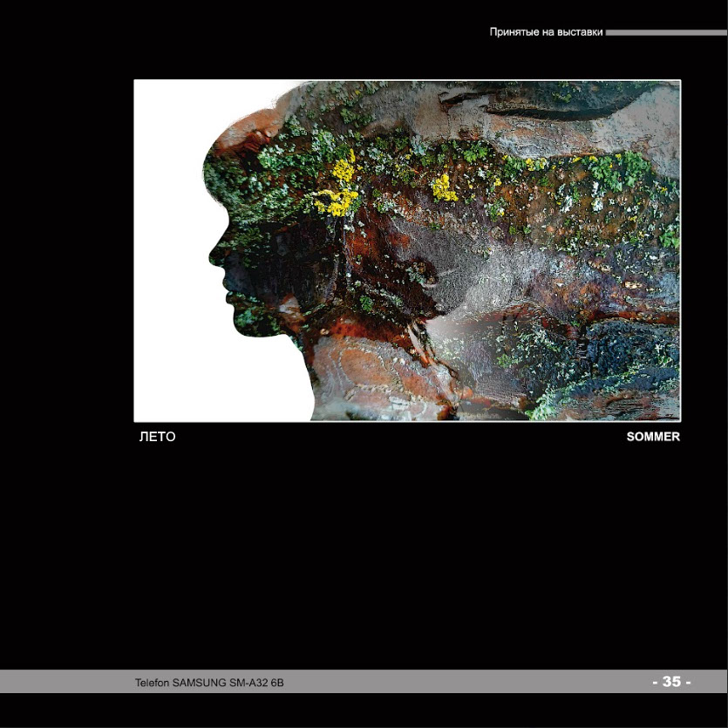The image size is (728, 728).
Task: Select the caption "SOMMER"
Action: [x=653, y=437]
